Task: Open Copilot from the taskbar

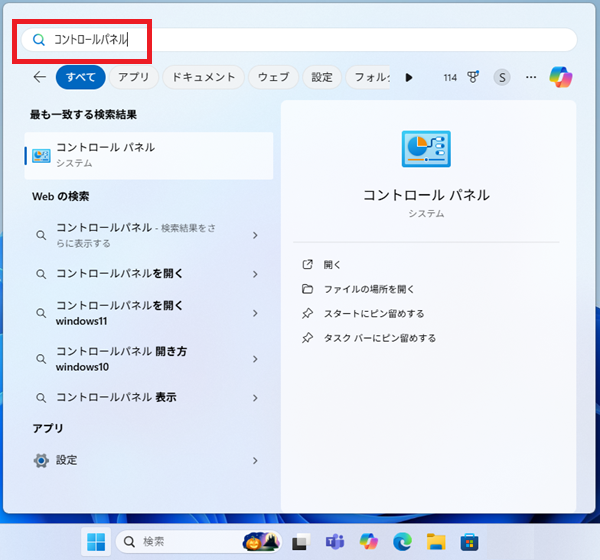Action: pyautogui.click(x=369, y=542)
